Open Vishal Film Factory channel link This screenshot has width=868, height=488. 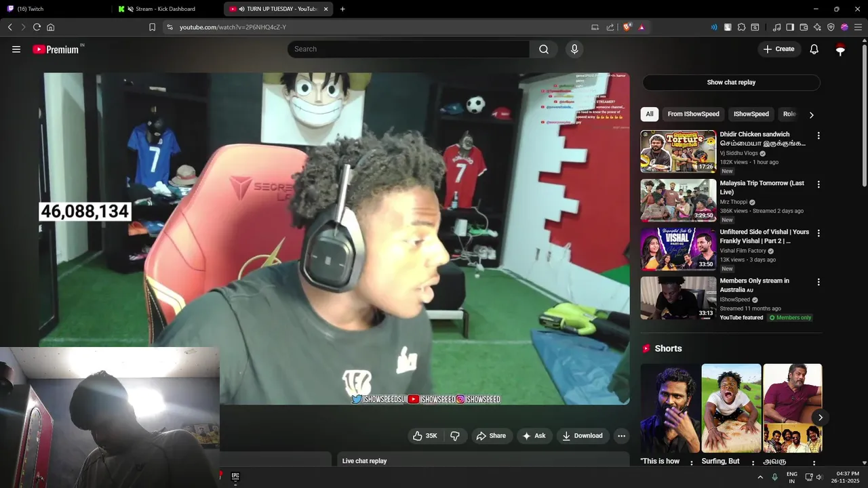[743, 251]
